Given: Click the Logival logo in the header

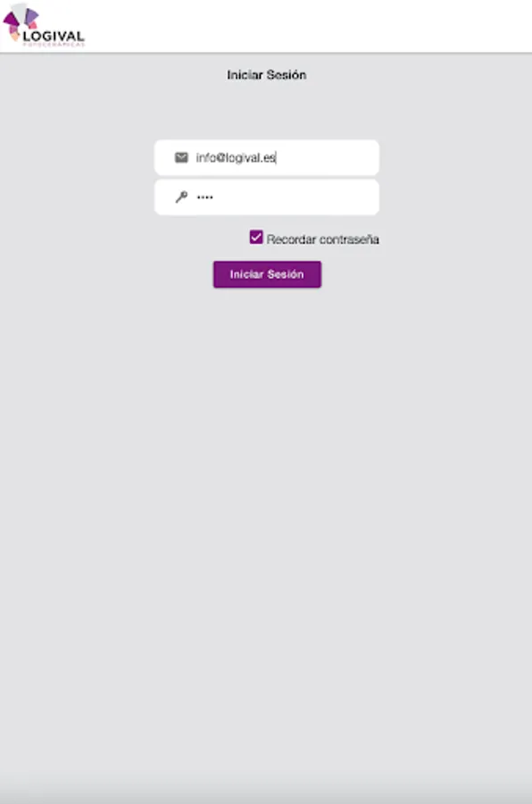Looking at the screenshot, I should coord(44,26).
